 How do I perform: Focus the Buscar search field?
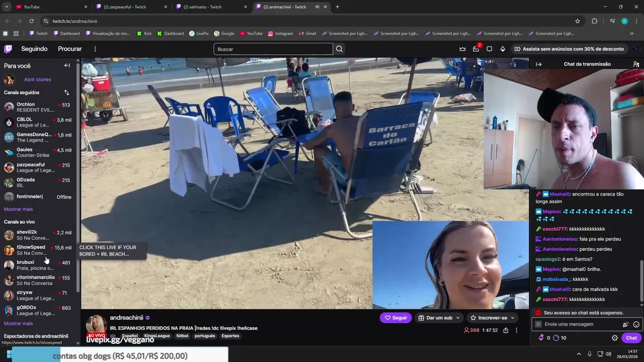coord(273,49)
